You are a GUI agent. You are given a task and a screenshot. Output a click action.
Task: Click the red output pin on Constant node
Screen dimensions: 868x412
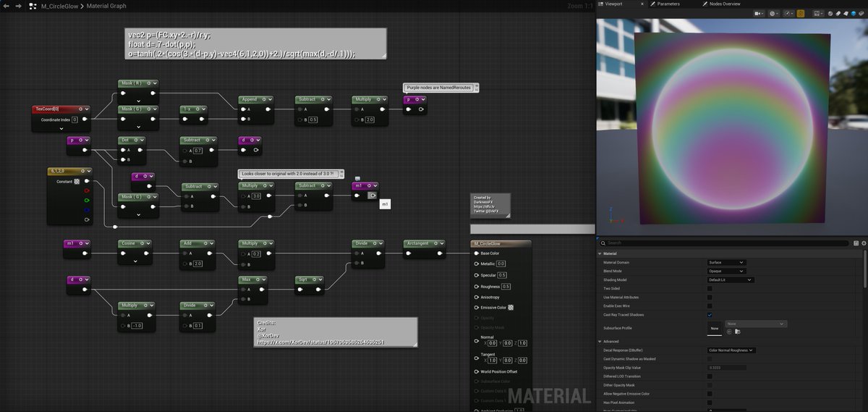(87, 190)
